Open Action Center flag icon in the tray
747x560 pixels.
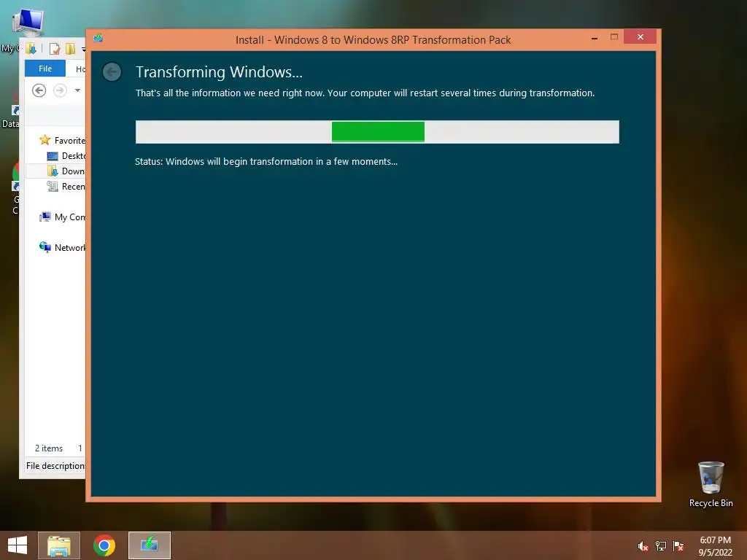coord(678,546)
